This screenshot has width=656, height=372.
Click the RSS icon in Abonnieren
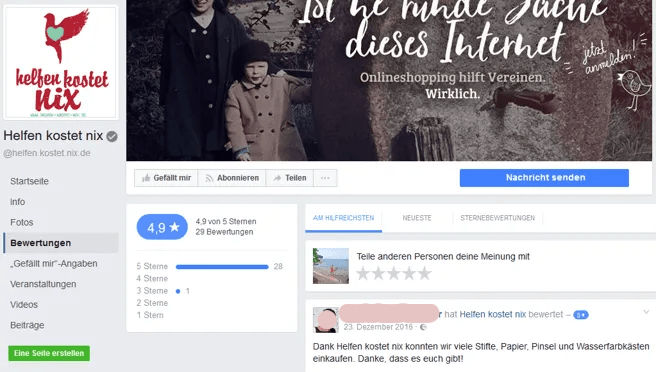coord(209,178)
